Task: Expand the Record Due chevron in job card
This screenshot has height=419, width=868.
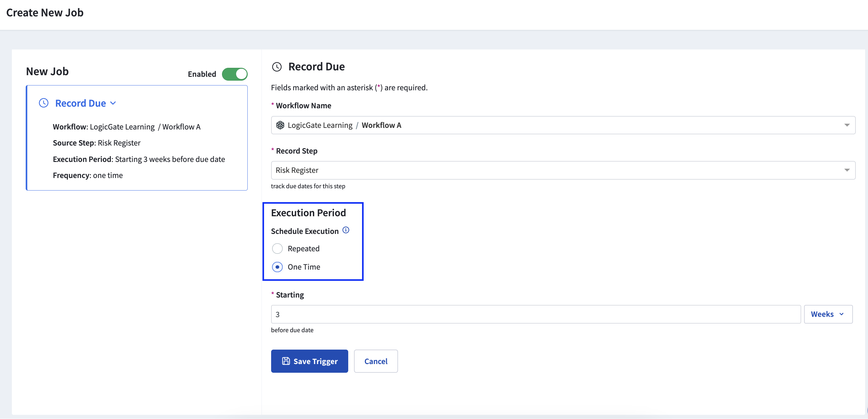Action: [113, 103]
